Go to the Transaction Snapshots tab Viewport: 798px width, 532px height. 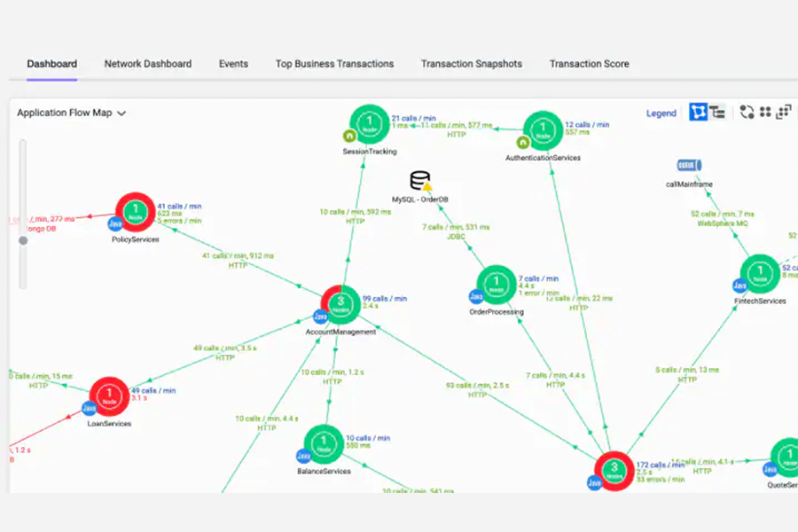471,64
